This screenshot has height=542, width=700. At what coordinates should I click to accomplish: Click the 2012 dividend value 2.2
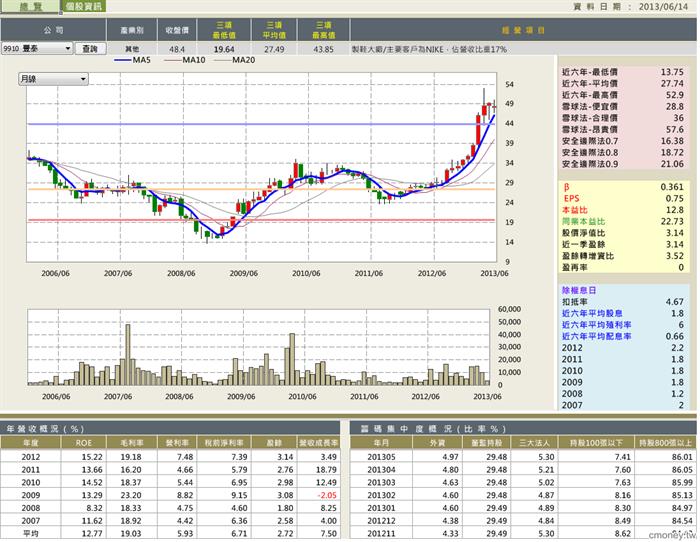(677, 348)
